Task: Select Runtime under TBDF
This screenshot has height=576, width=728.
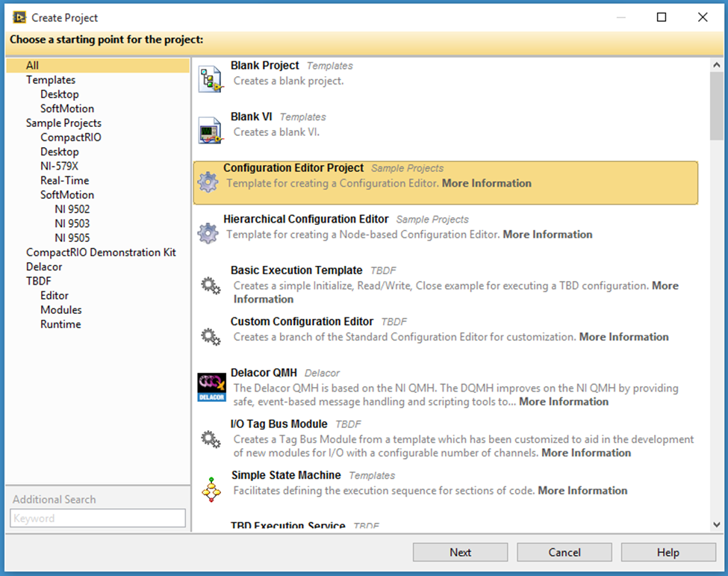Action: click(x=60, y=325)
